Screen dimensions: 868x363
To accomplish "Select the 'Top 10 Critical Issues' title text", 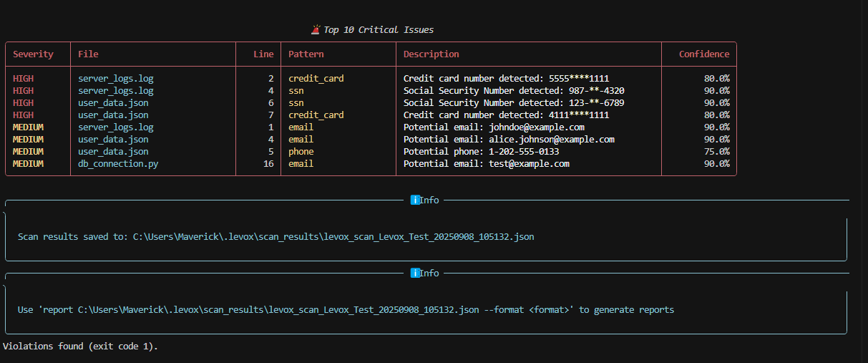I will coord(379,30).
